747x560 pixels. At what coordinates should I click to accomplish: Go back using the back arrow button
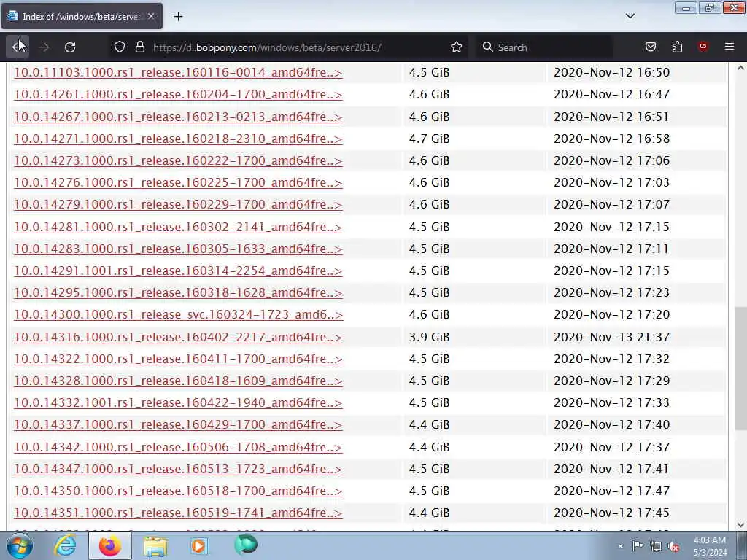[18, 47]
